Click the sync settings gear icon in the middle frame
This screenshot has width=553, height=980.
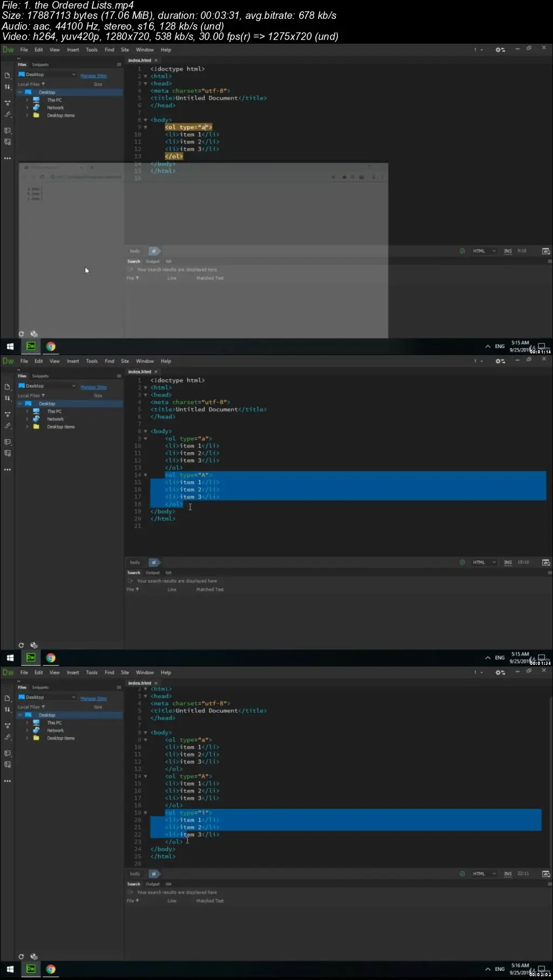(x=500, y=361)
